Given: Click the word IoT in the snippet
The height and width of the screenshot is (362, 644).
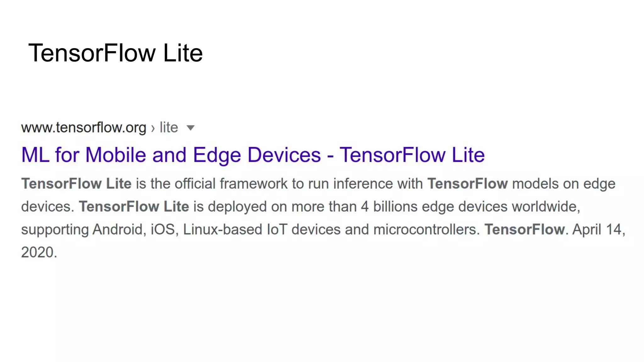Looking at the screenshot, I should click(x=277, y=229).
